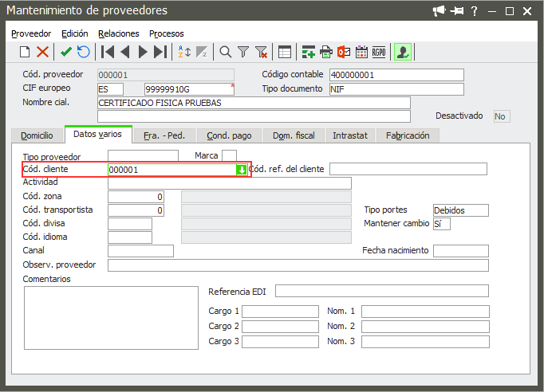This screenshot has width=544, height=392.
Task: Open the Proveedor menu
Action: pyautogui.click(x=31, y=33)
